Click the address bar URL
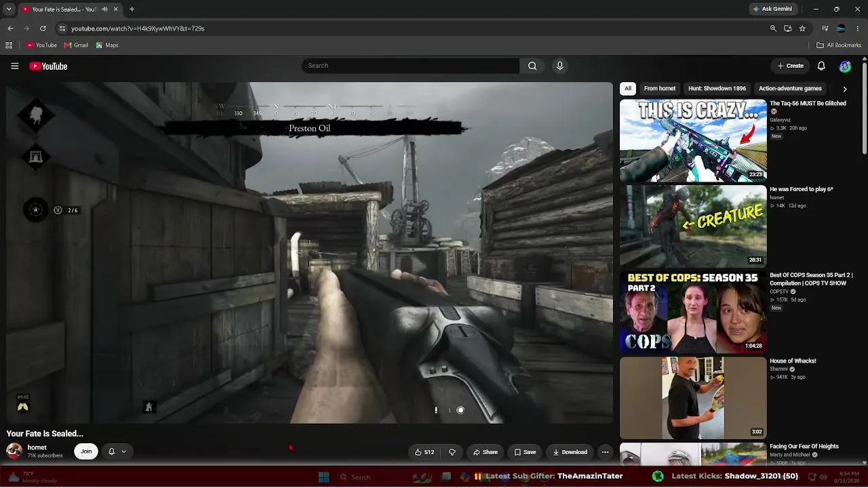 [x=138, y=28]
